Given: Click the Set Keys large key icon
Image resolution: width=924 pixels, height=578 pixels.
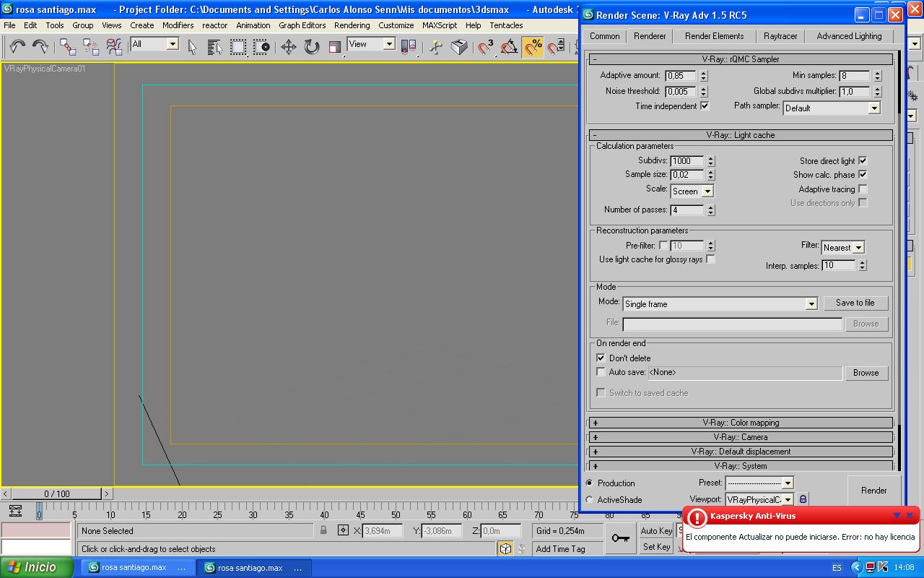Looking at the screenshot, I should [x=620, y=538].
